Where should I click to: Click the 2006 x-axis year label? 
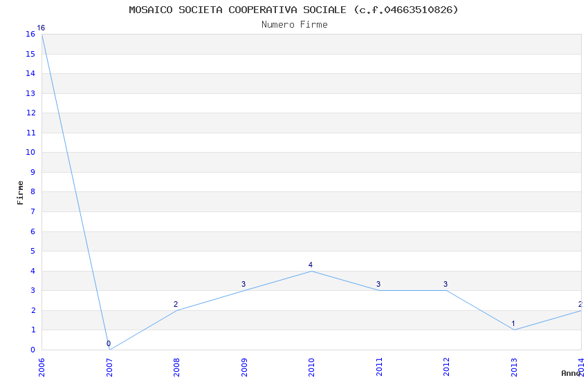[42, 368]
